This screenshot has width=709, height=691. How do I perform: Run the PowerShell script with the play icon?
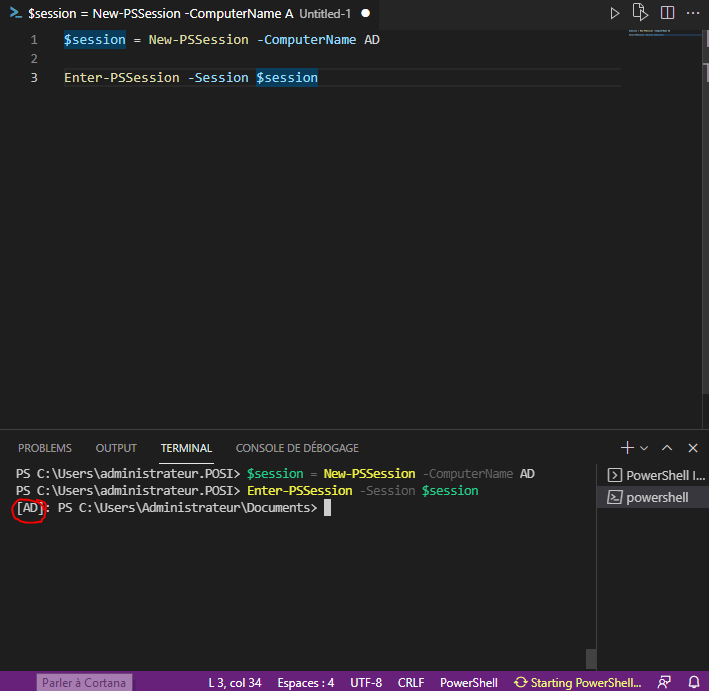click(615, 14)
